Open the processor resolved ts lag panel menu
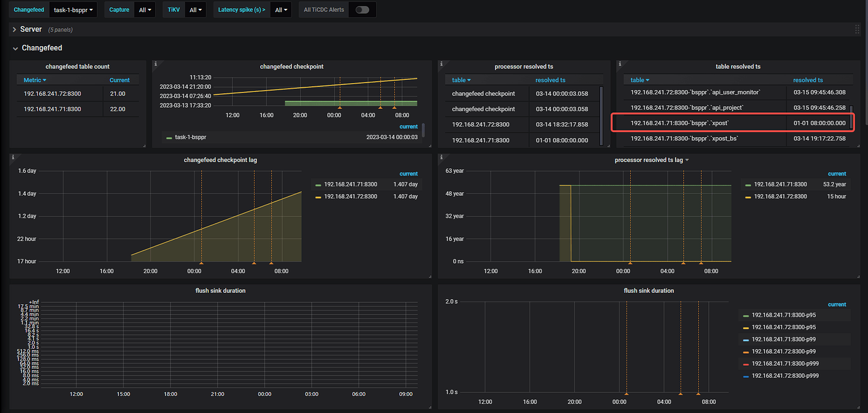The image size is (868, 413). tap(652, 159)
